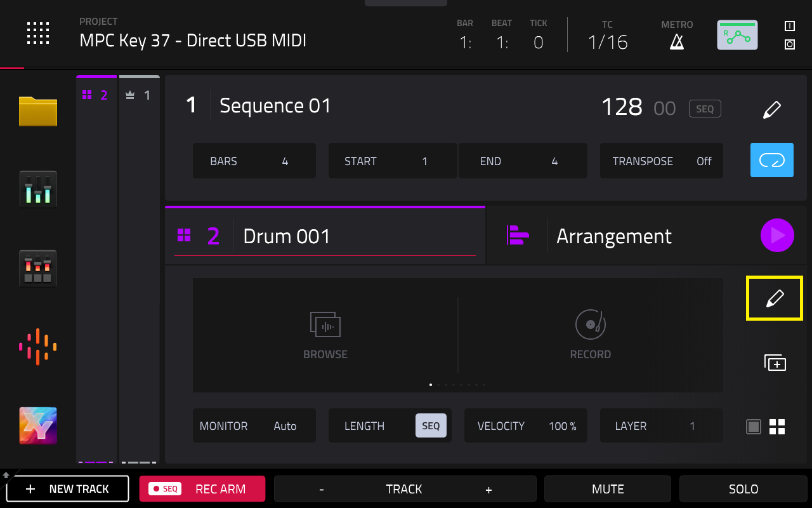Click the pull-down handle at top center
Image resolution: width=812 pixels, height=508 pixels.
pyautogui.click(x=406, y=3)
